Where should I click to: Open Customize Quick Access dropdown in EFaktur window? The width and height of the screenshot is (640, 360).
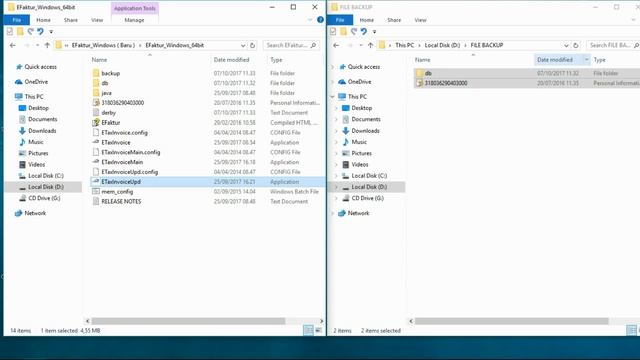(x=51, y=31)
